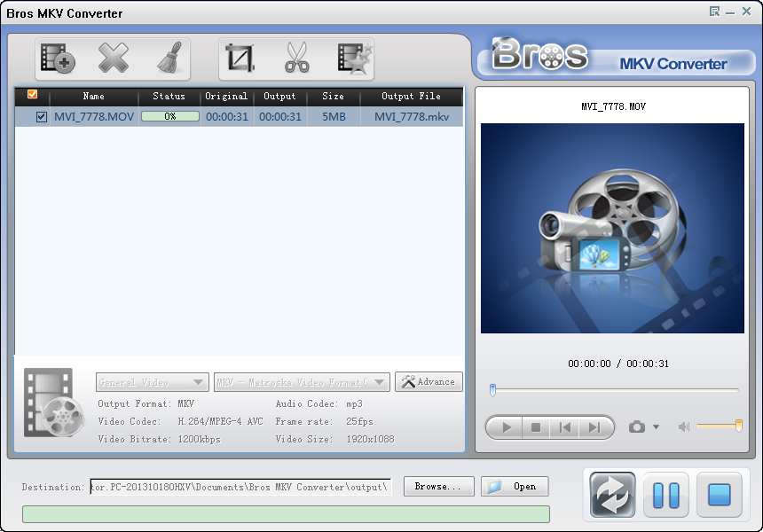Jump to the previous frame in the preview
This screenshot has height=532, width=763.
click(564, 427)
